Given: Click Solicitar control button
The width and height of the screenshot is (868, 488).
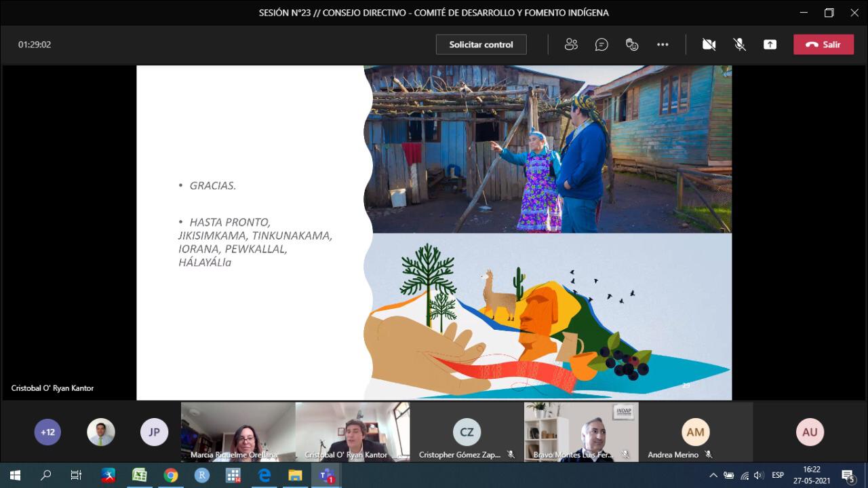Looking at the screenshot, I should point(481,45).
